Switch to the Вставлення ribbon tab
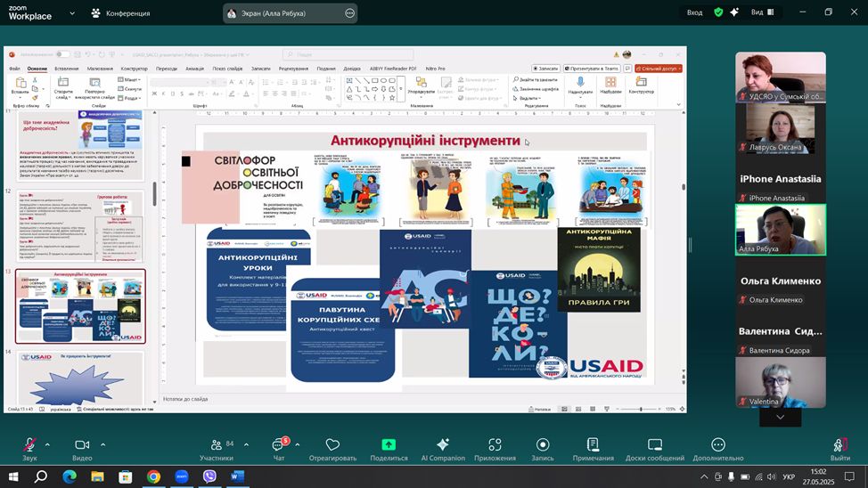This screenshot has width=868, height=488. coord(66,69)
